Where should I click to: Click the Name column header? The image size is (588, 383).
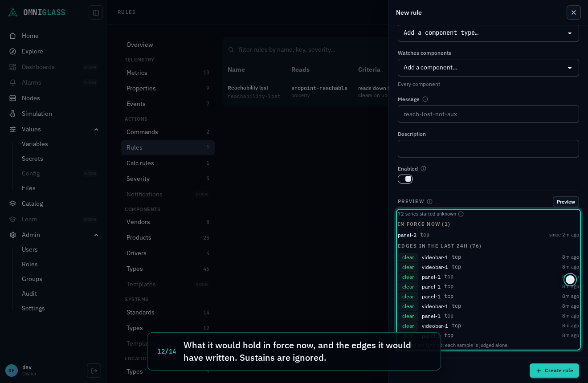pos(236,69)
